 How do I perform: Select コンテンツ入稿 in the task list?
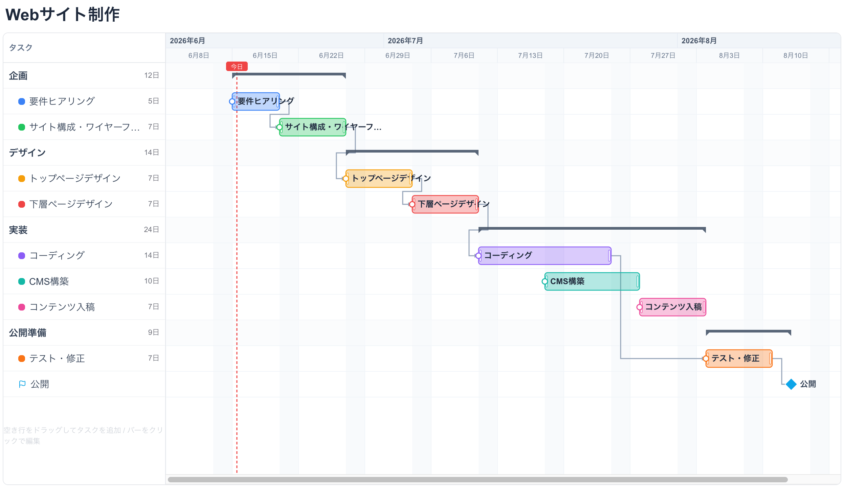coord(84,307)
